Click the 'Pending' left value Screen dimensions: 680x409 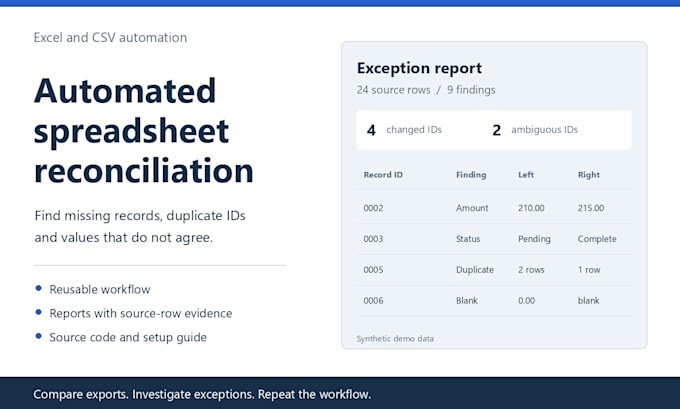point(534,239)
